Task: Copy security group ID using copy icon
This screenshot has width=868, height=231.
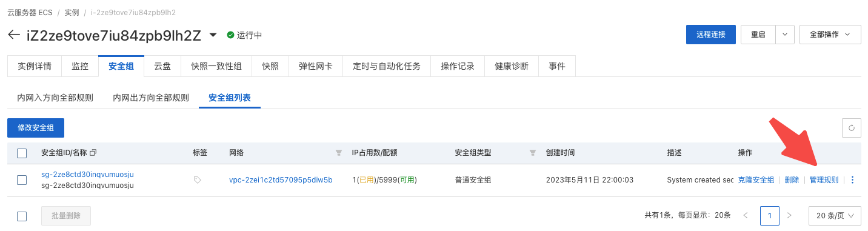Action: click(x=93, y=153)
